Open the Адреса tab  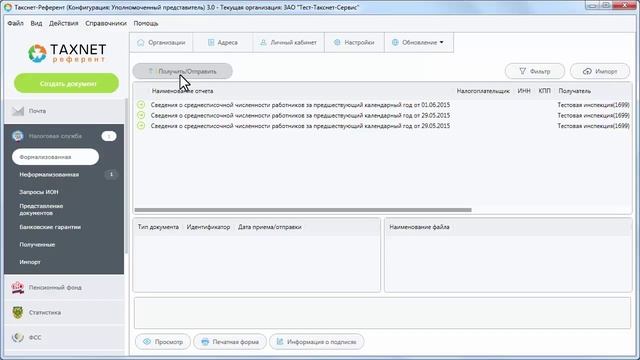point(223,42)
